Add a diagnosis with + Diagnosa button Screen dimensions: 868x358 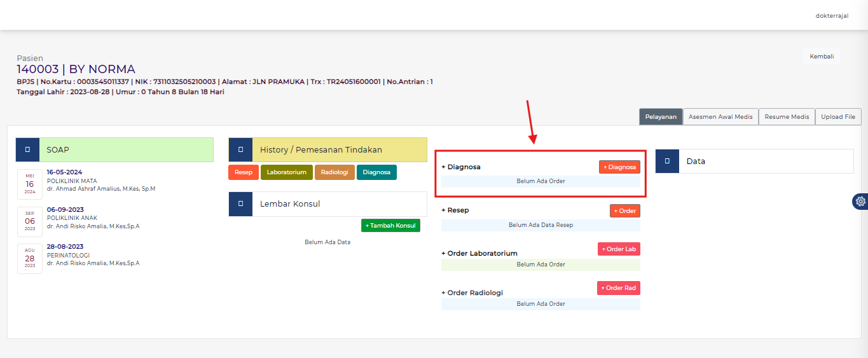(x=619, y=167)
